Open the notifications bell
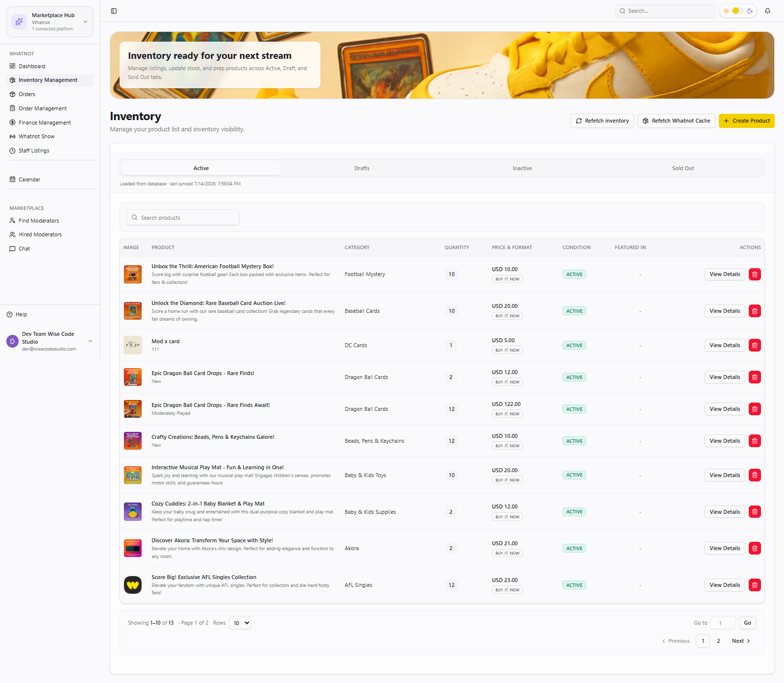This screenshot has width=784, height=683. (x=767, y=11)
